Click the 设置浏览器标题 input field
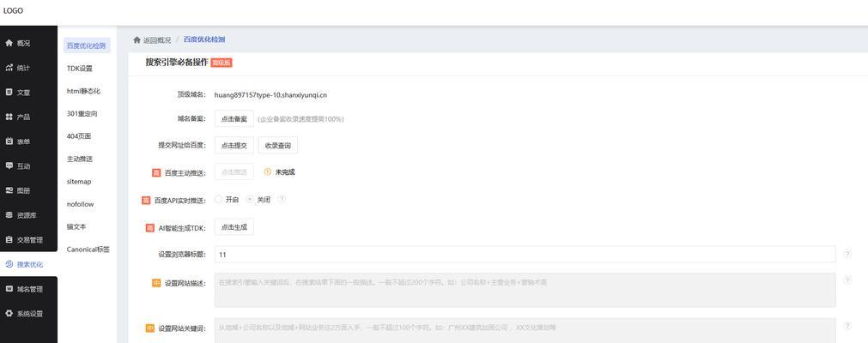The height and width of the screenshot is (343, 868). click(524, 255)
